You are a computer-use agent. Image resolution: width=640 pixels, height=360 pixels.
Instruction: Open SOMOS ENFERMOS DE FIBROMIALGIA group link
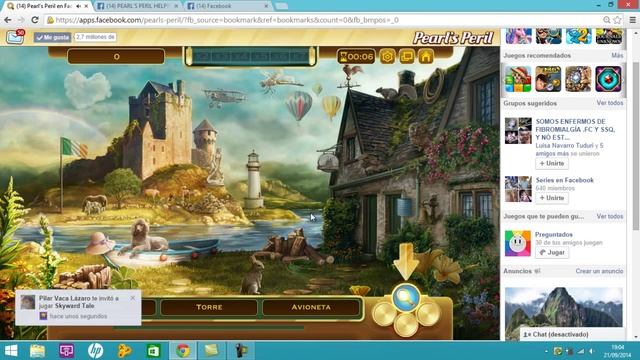[x=575, y=129]
